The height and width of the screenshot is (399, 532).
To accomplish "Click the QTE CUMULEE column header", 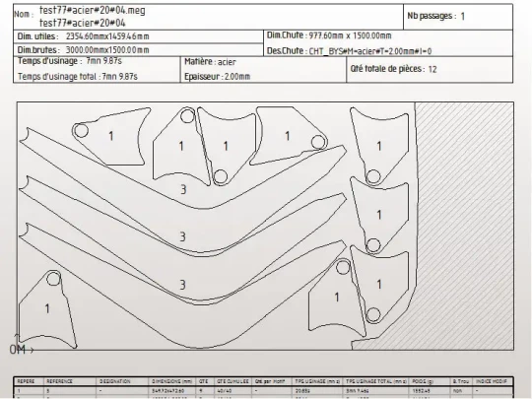I will point(233,381).
